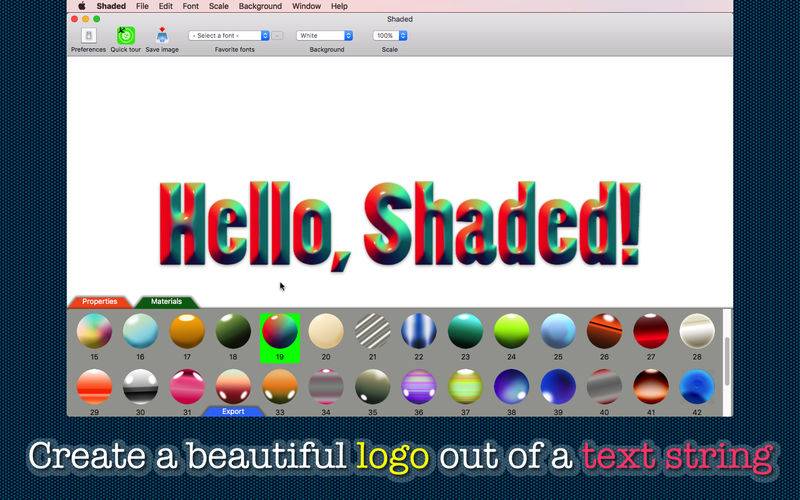This screenshot has width=800, height=500.
Task: Select striped material 21
Action: coord(372,331)
